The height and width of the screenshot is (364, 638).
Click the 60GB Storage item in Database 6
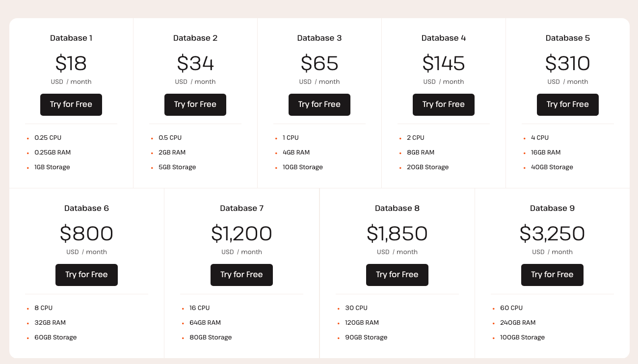(x=55, y=338)
